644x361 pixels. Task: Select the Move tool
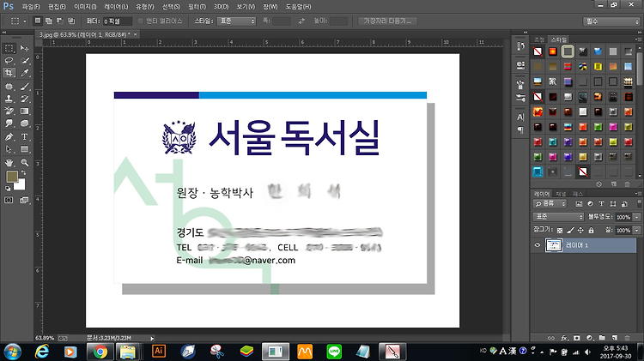25,48
